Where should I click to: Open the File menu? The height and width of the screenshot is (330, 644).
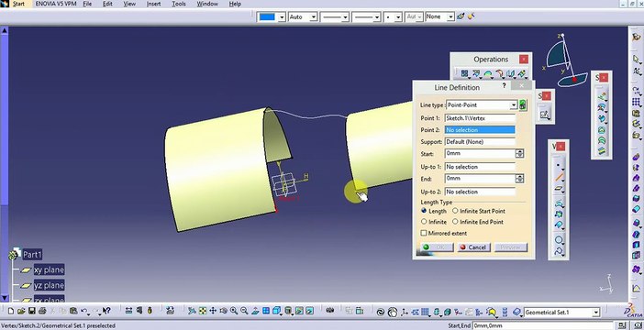(x=87, y=4)
